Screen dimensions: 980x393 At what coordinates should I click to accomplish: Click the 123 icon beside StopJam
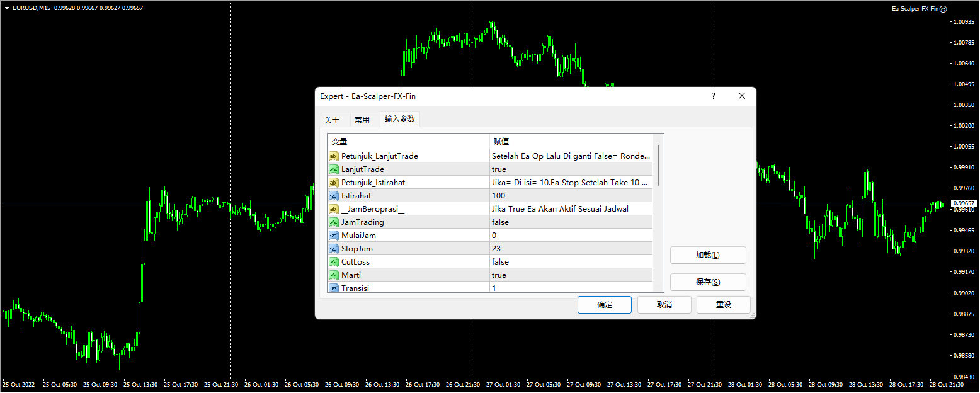click(334, 248)
